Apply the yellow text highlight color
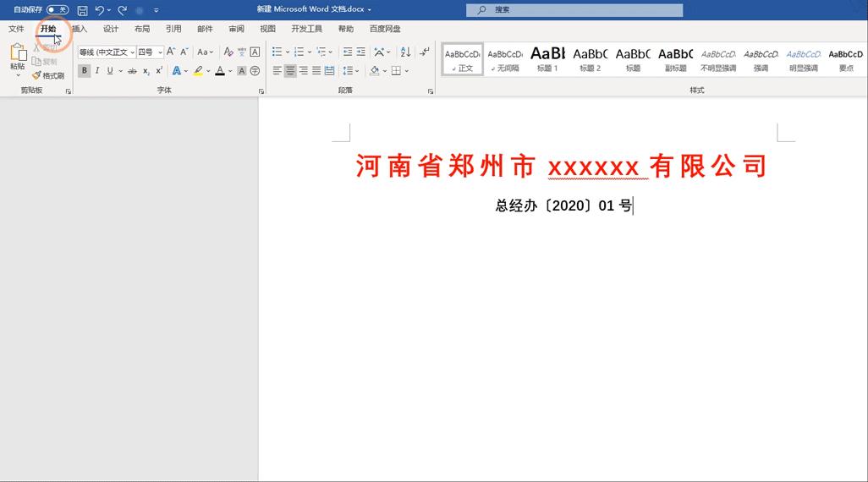Viewport: 868px width, 482px height. pos(198,71)
